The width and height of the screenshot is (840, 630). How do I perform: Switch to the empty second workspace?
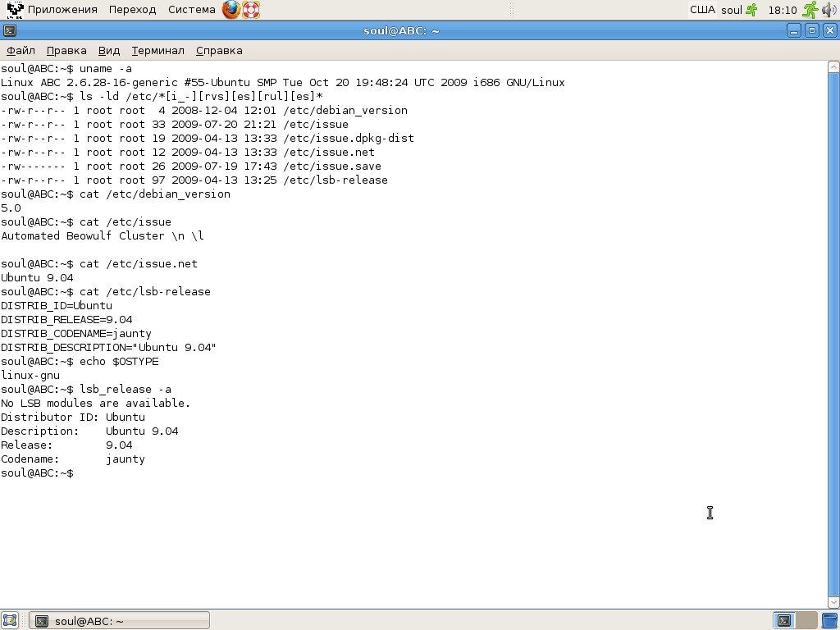[x=806, y=620]
